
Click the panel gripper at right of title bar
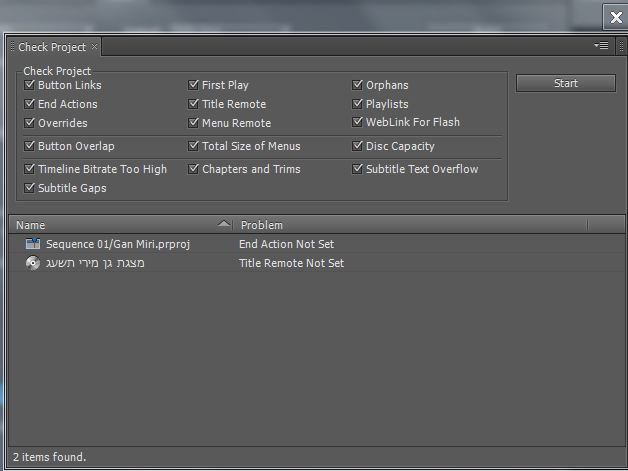pyautogui.click(x=621, y=46)
